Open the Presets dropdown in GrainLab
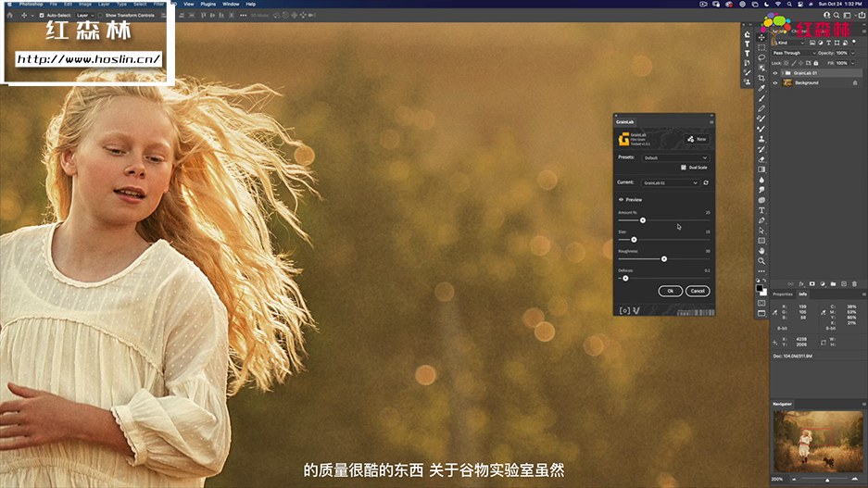The image size is (868, 488). tap(675, 157)
